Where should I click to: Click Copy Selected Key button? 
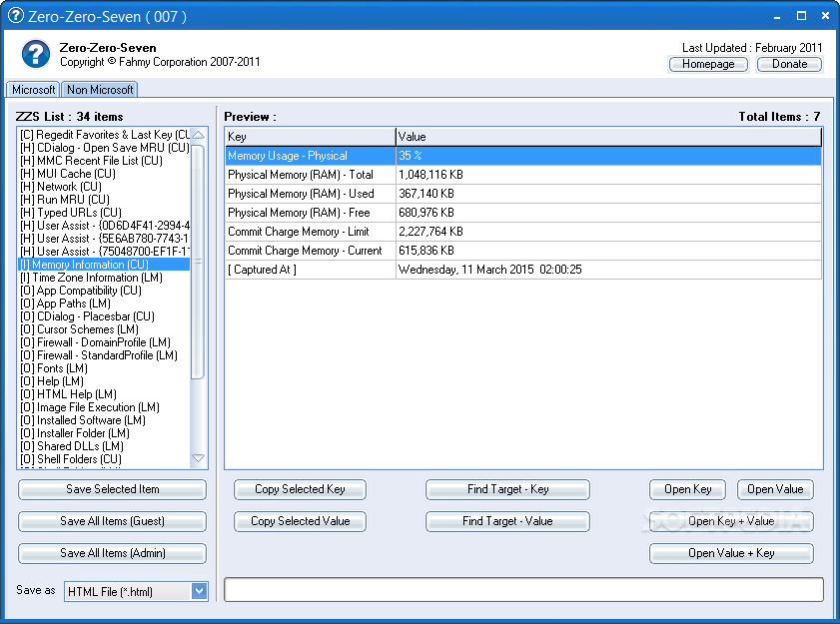[300, 489]
